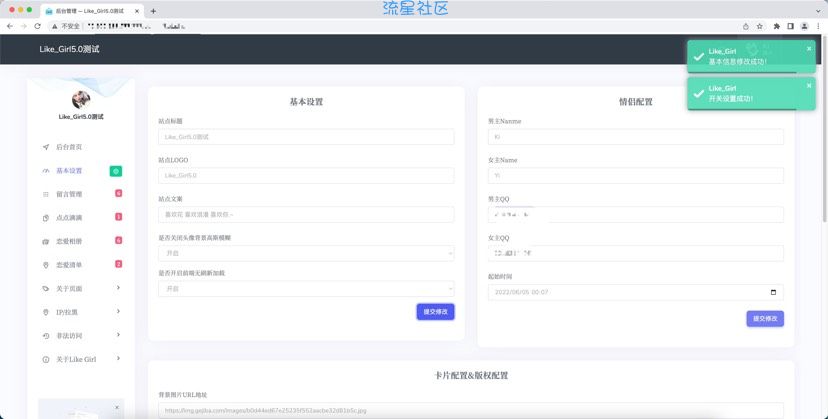
Task: Focus the 站点标题 input field
Action: click(x=306, y=137)
